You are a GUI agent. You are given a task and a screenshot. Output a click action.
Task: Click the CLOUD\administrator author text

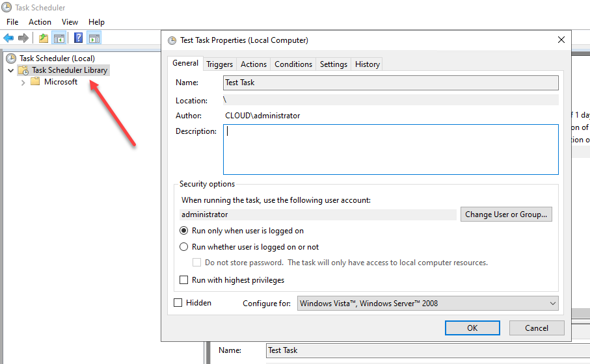pos(263,116)
